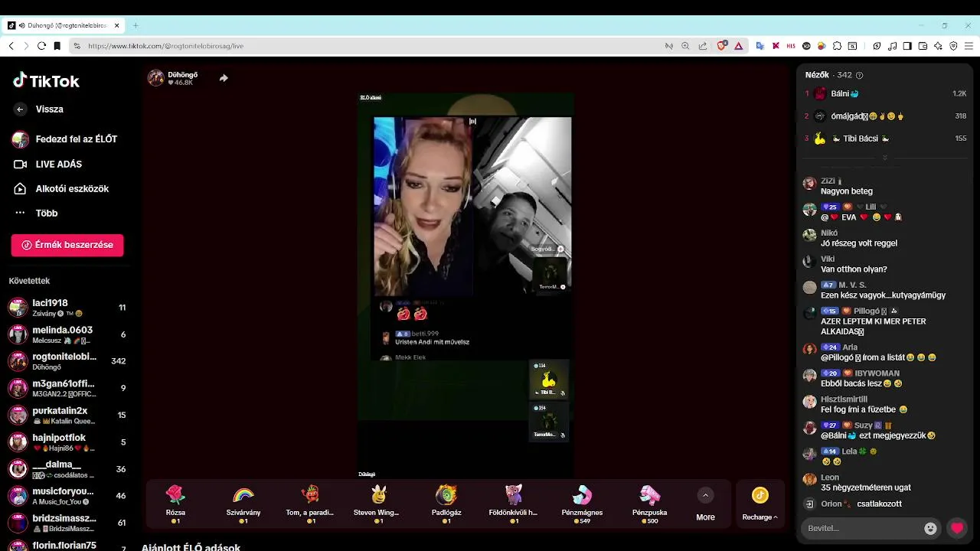Viewport: 980px width, 551px height.
Task: Click the Nézők info icon
Action: (859, 75)
